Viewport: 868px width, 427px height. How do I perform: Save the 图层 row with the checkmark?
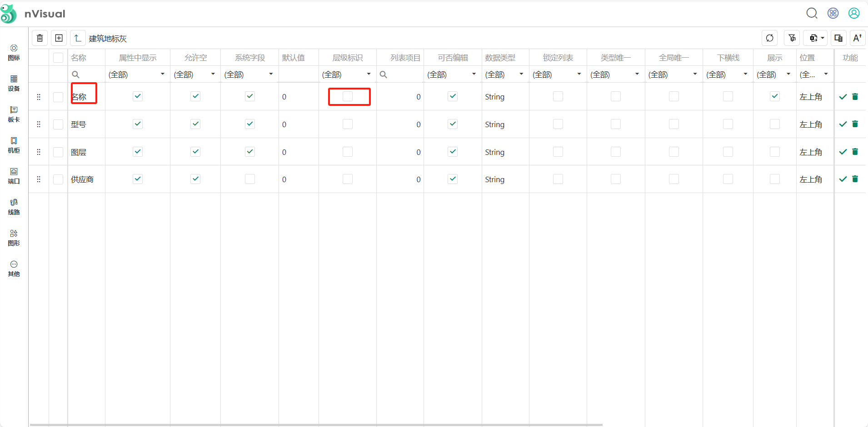tap(843, 152)
